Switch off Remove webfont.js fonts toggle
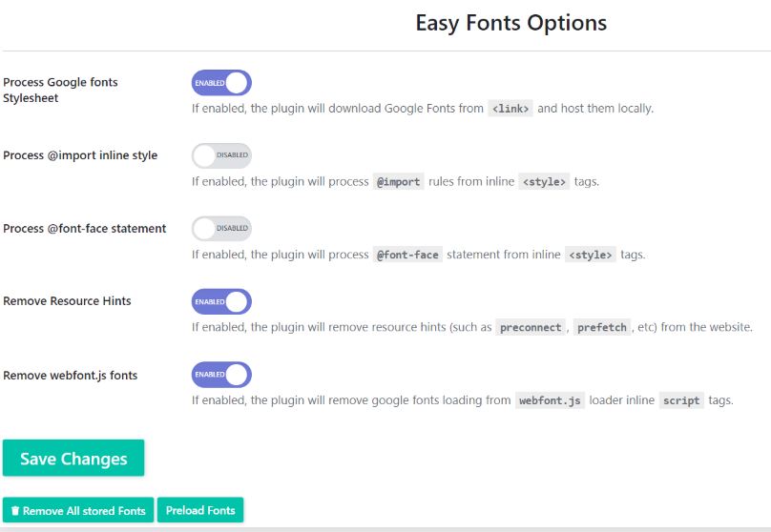This screenshot has height=532, width=771. click(x=221, y=375)
